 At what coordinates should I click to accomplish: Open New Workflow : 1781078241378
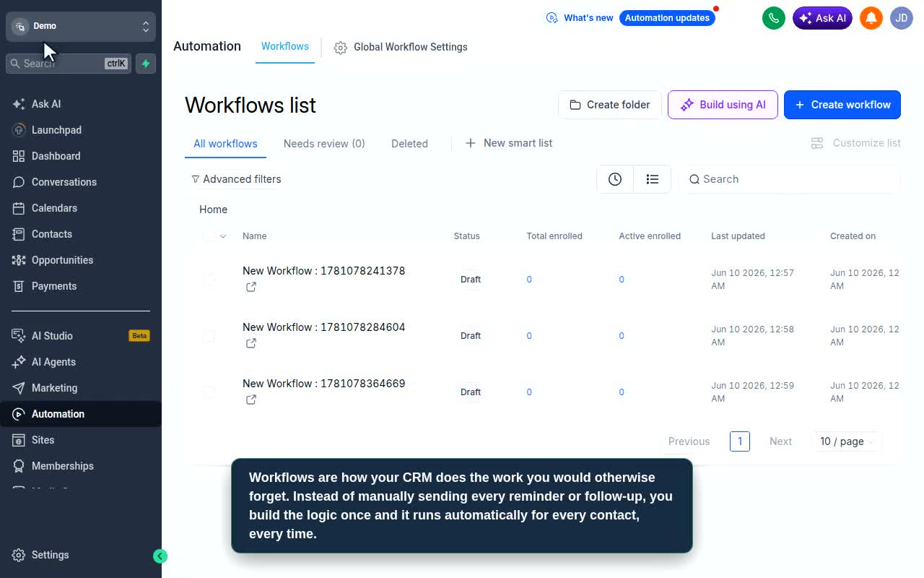click(x=323, y=271)
